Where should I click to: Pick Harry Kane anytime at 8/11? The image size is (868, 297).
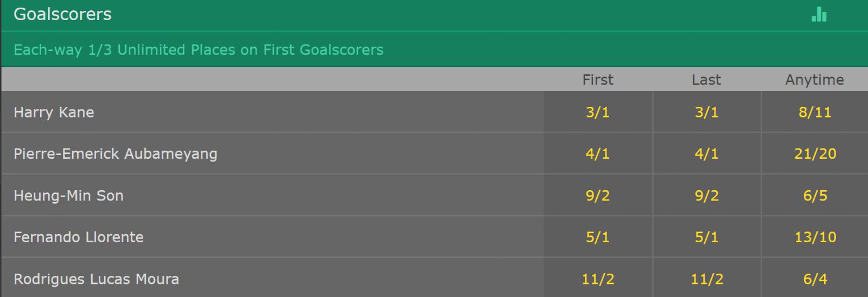coord(815,112)
